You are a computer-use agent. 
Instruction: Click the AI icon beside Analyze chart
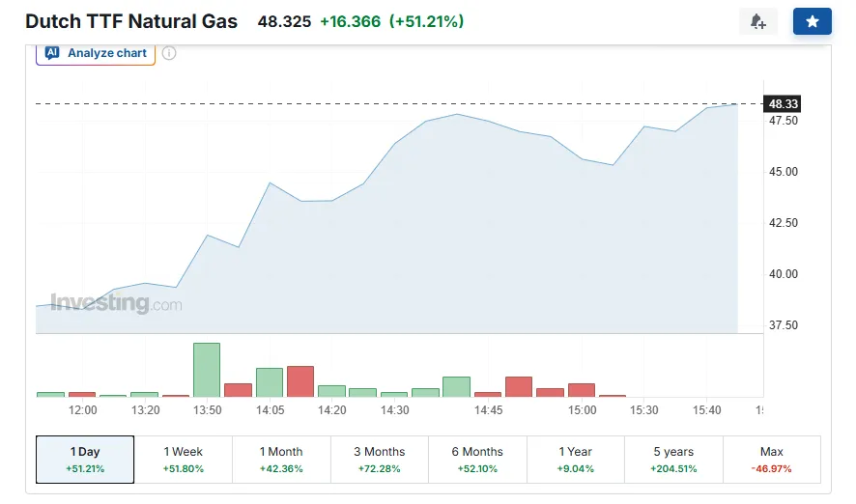tap(52, 53)
